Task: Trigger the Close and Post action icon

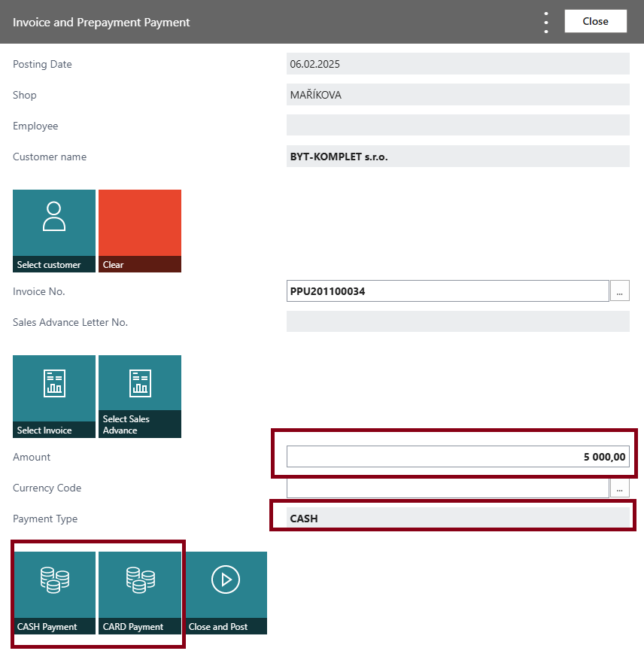Action: coord(226,591)
